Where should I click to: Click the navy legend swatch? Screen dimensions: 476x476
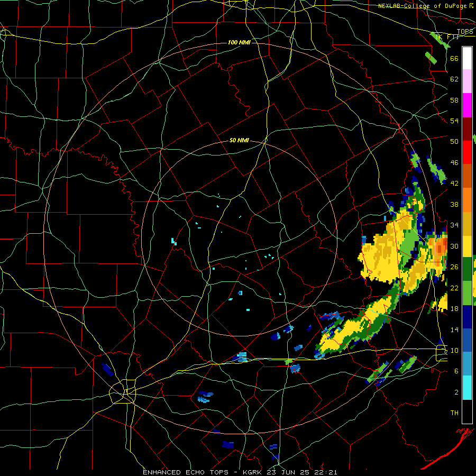click(x=467, y=317)
